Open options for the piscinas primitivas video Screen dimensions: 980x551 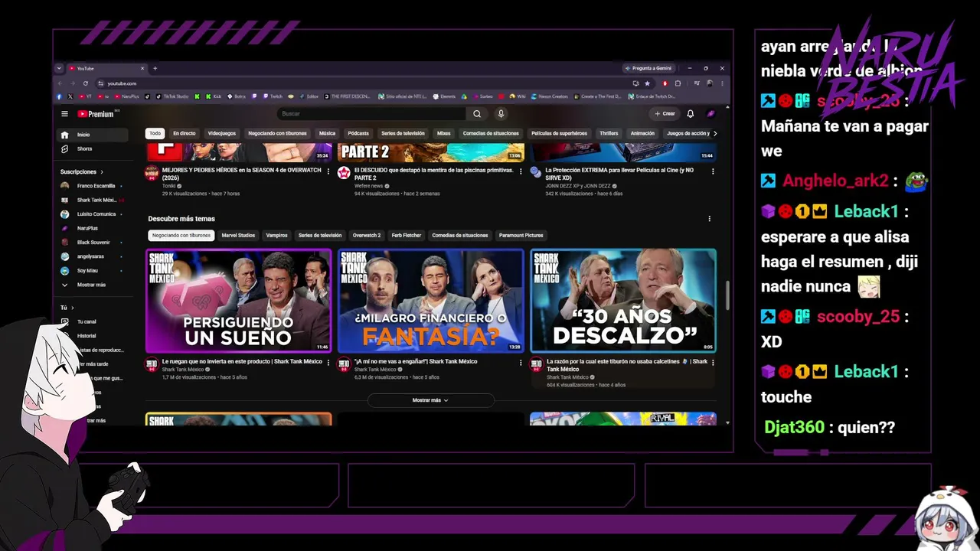tap(521, 171)
